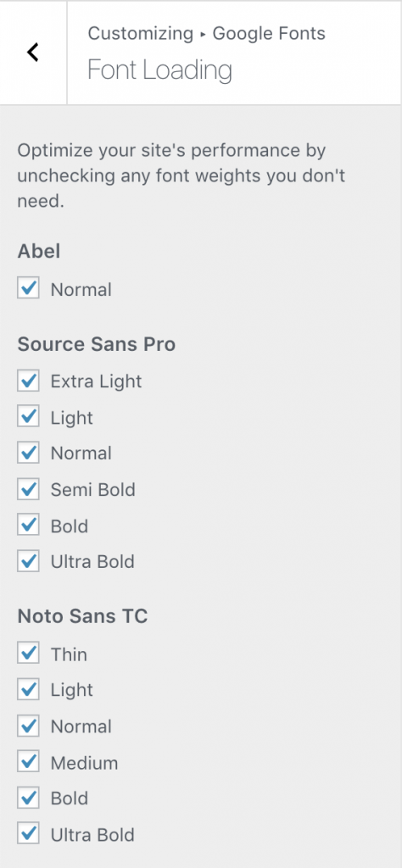The height and width of the screenshot is (868, 402).
Task: Click the Semi Bold label text
Action: pos(93,490)
